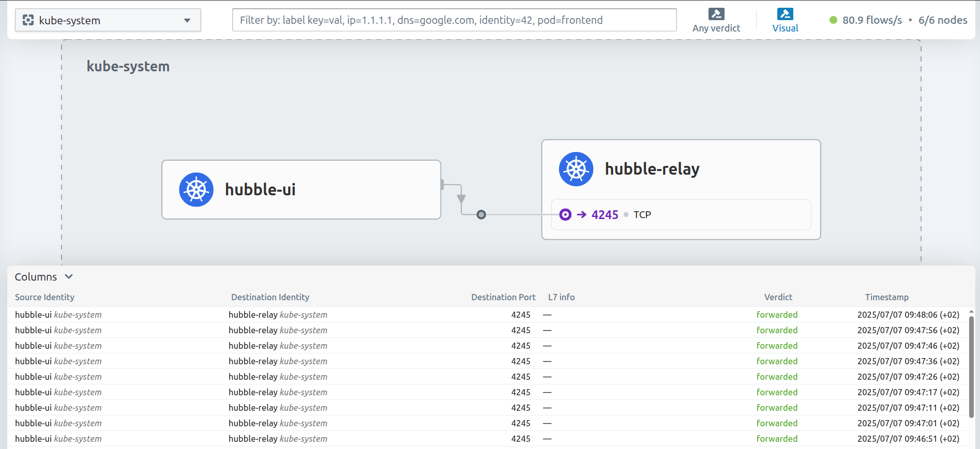Select the flow row at 09:47:36
980x449 pixels.
click(x=487, y=361)
